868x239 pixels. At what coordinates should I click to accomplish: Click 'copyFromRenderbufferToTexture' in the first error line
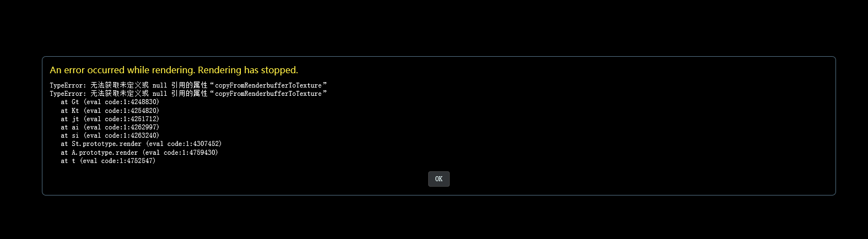click(x=268, y=85)
